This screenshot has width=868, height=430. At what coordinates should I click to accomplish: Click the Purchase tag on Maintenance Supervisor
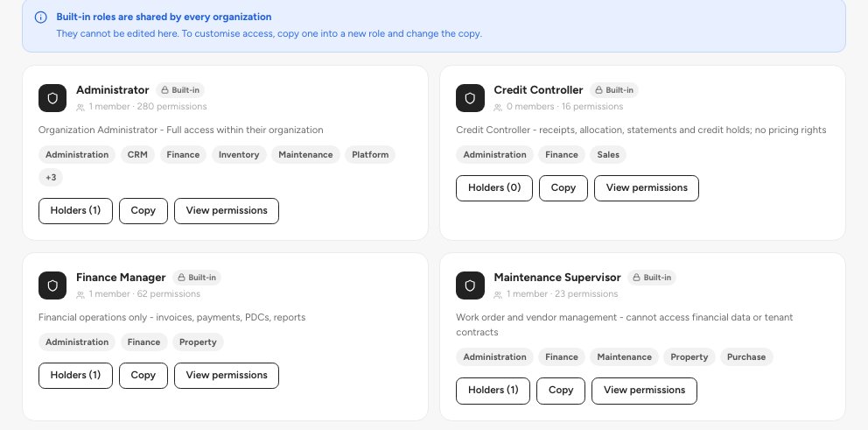(x=746, y=356)
